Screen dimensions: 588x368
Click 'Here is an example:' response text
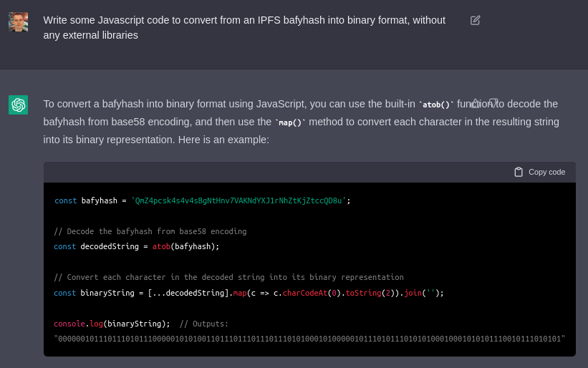[208, 140]
